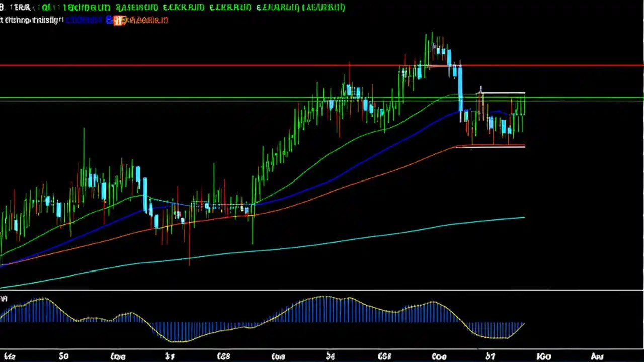Click the red highlighted toolbar icon
This screenshot has width=644, height=362.
(x=119, y=20)
